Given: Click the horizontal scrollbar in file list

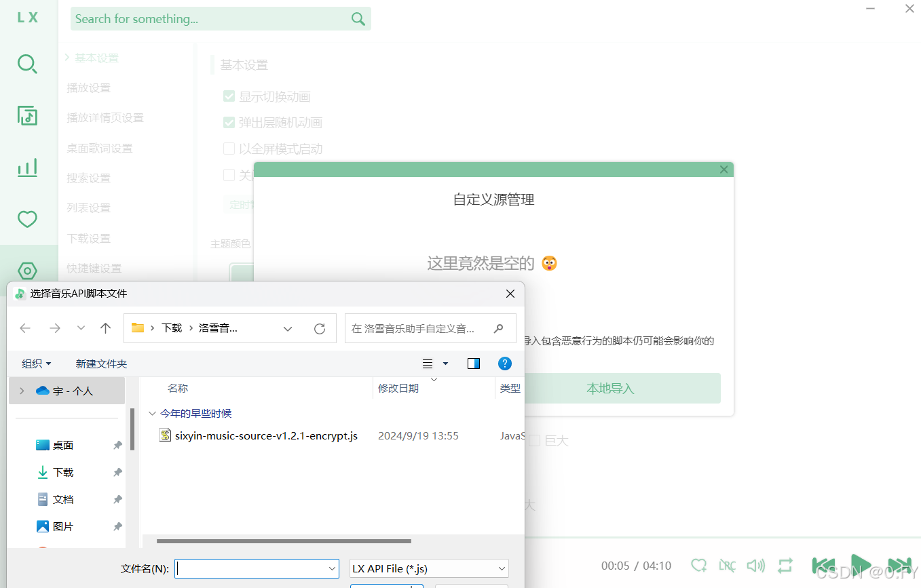Looking at the screenshot, I should pyautogui.click(x=284, y=541).
